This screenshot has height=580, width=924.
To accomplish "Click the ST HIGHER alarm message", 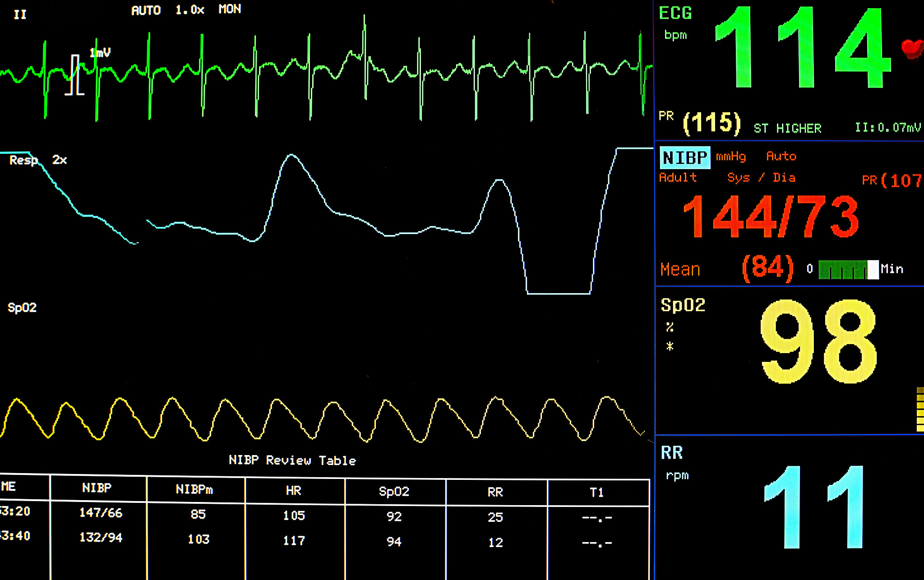I will [x=787, y=129].
